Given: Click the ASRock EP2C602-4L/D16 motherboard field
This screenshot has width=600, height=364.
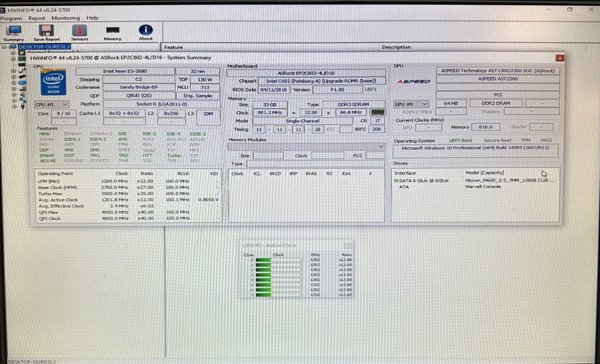Looking at the screenshot, I should pyautogui.click(x=306, y=73).
